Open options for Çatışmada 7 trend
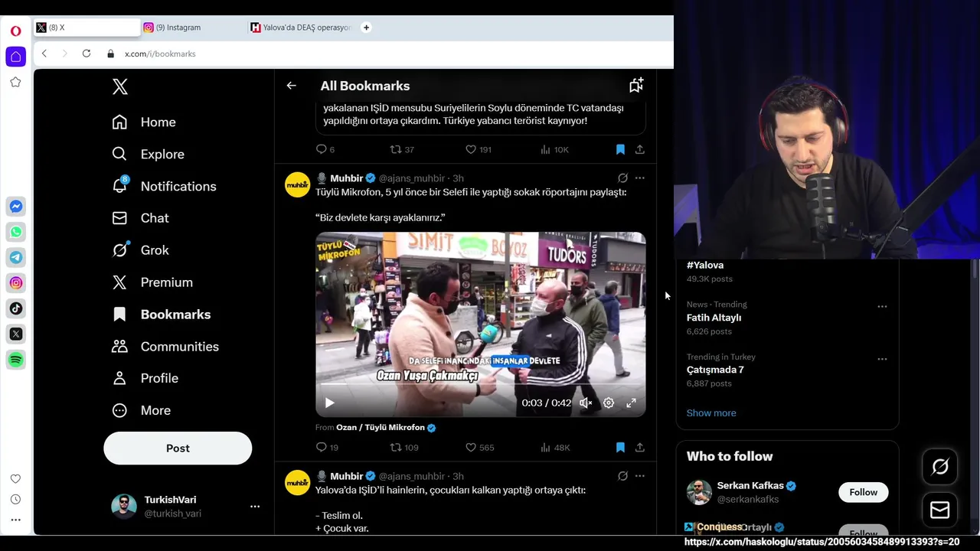 tap(882, 358)
